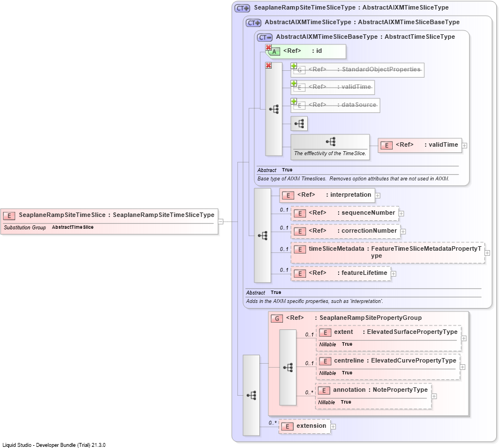Click the E icon of the sequenceNumber element
Image resolution: width=499 pixels, height=448 pixels.
click(x=299, y=214)
